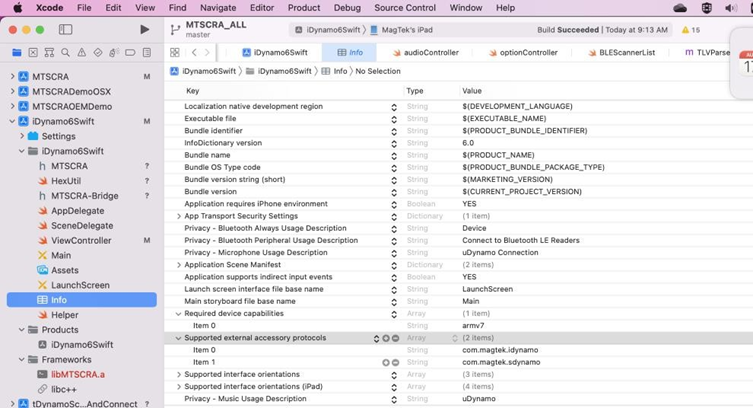Screen dimensions: 753x408
Task: Select ViewController in the navigator
Action: pos(81,240)
